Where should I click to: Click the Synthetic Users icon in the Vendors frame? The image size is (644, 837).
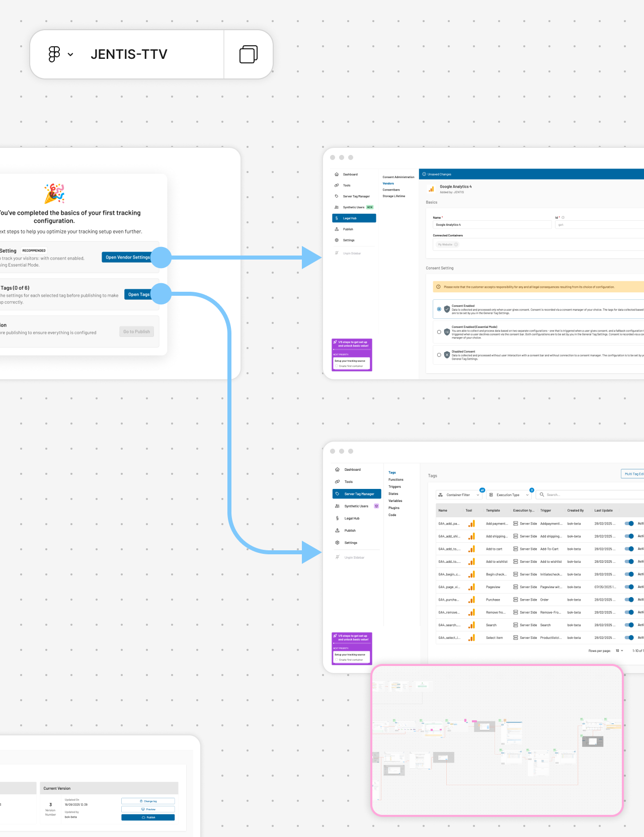click(337, 207)
